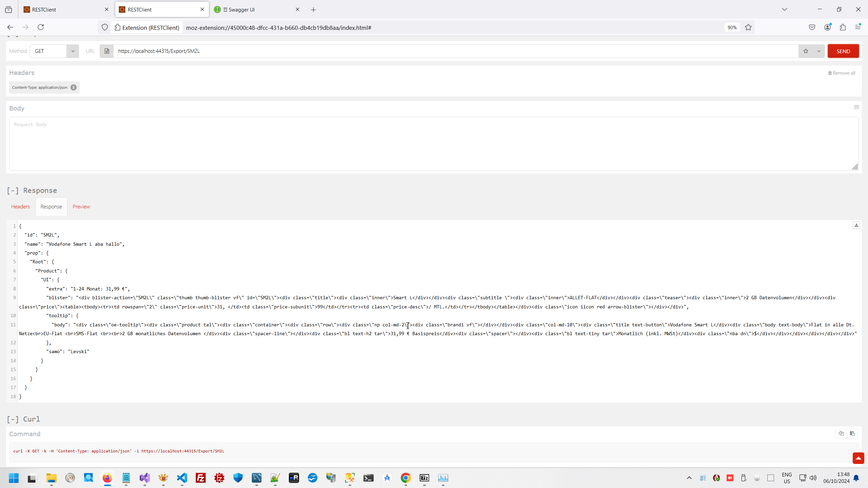The width and height of the screenshot is (868, 488).
Task: Expand the favorites dropdown chevron next to star
Action: tap(819, 51)
